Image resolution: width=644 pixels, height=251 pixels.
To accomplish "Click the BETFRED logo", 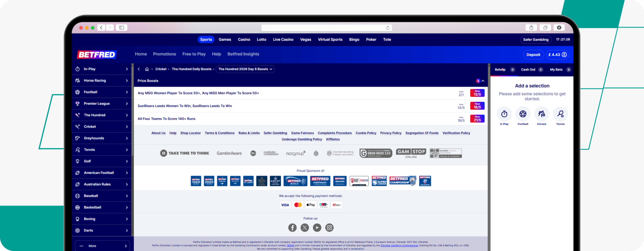I will pos(97,55).
